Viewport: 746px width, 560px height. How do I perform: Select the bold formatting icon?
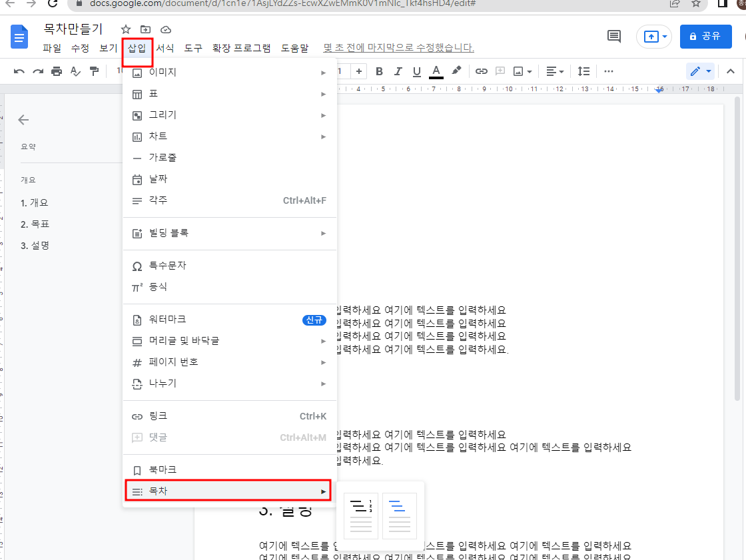pos(379,71)
